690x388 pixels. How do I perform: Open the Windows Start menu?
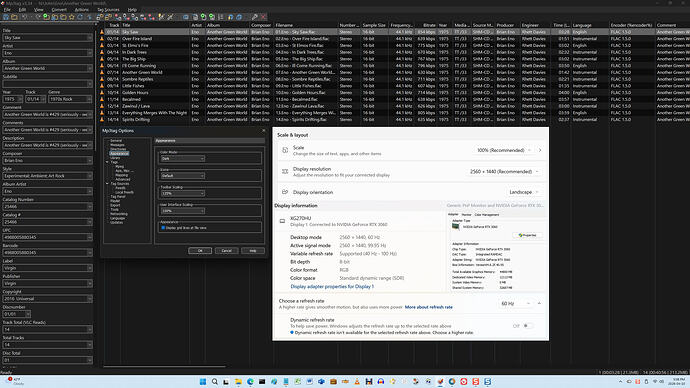203,382
